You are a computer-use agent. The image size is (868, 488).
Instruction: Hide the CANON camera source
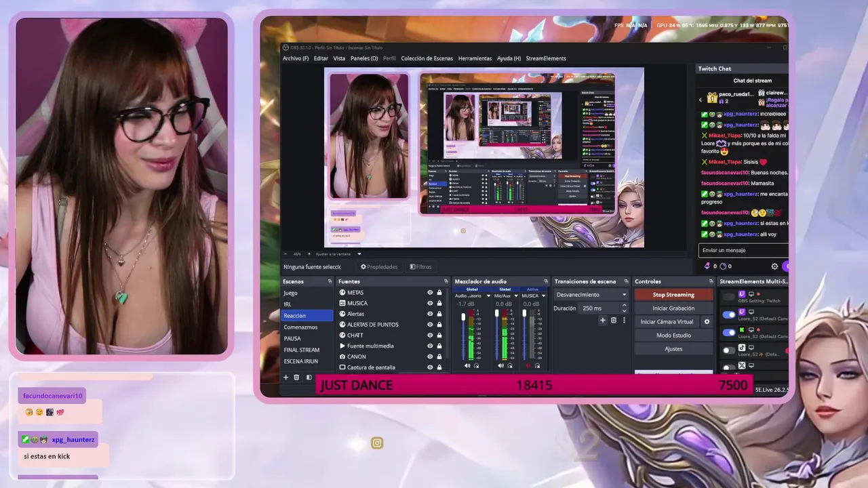(x=430, y=357)
